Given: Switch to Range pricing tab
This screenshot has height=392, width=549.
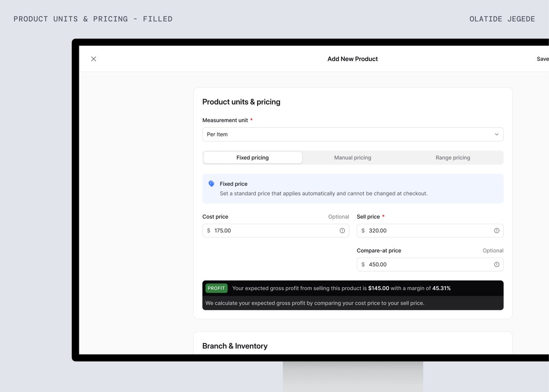Looking at the screenshot, I should 453,158.
